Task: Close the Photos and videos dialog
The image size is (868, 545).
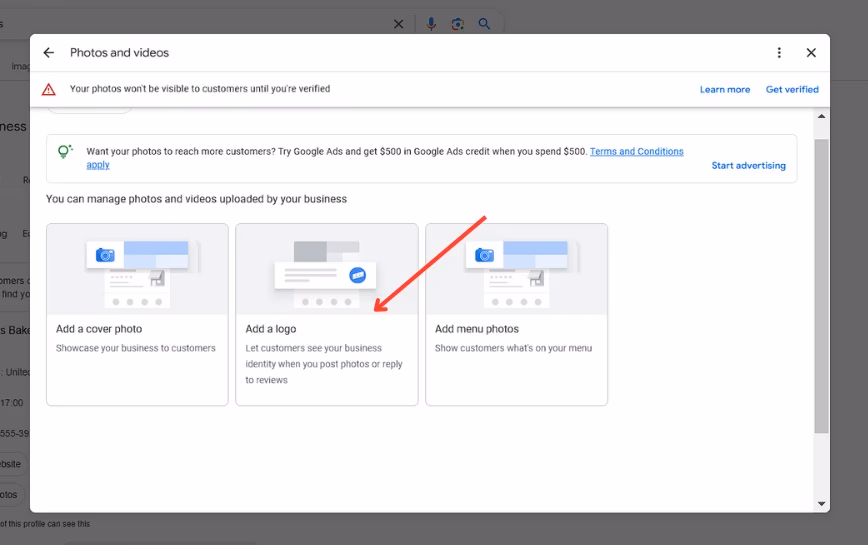Action: click(811, 53)
